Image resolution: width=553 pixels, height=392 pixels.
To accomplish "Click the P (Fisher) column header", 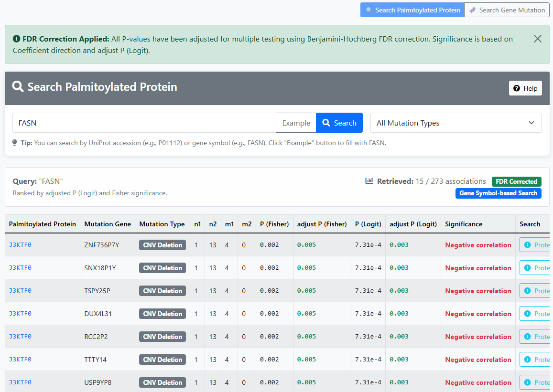I will tap(274, 224).
